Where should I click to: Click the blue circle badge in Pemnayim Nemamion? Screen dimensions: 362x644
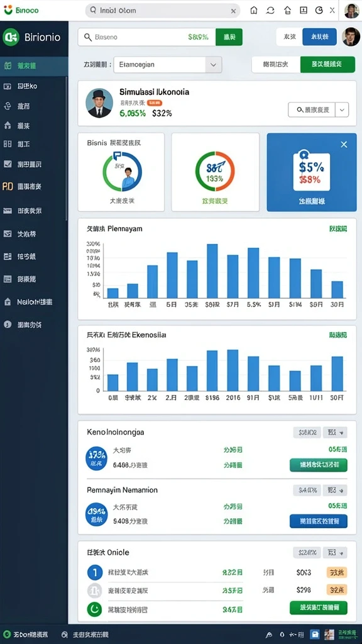(96, 515)
